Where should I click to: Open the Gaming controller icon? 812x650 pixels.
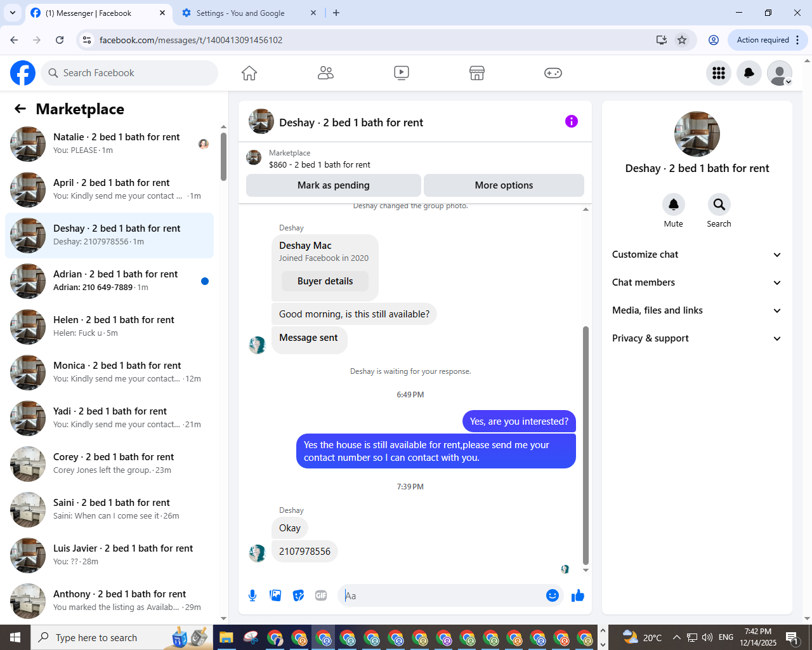553,73
